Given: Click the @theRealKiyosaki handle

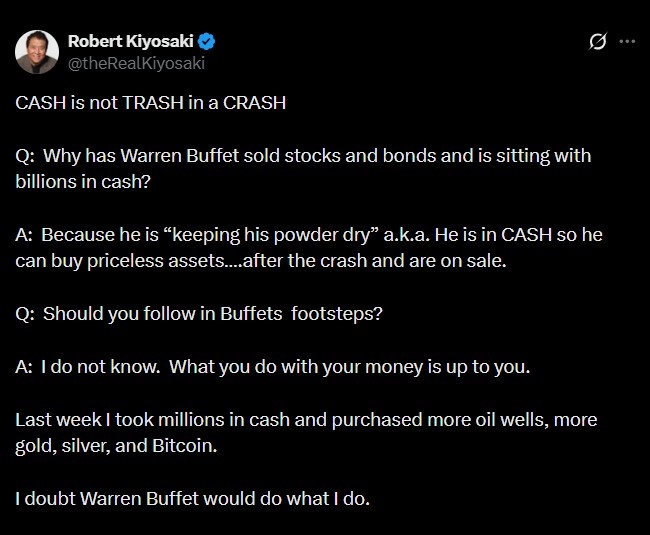Looking at the screenshot, I should point(137,61).
